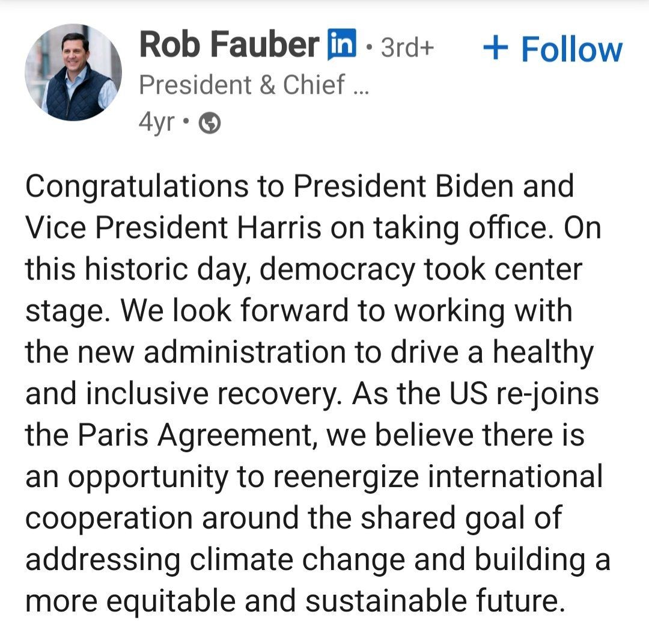Click the Rob Fauber name link
Image resolution: width=649 pixels, height=644 pixels.
230,44
